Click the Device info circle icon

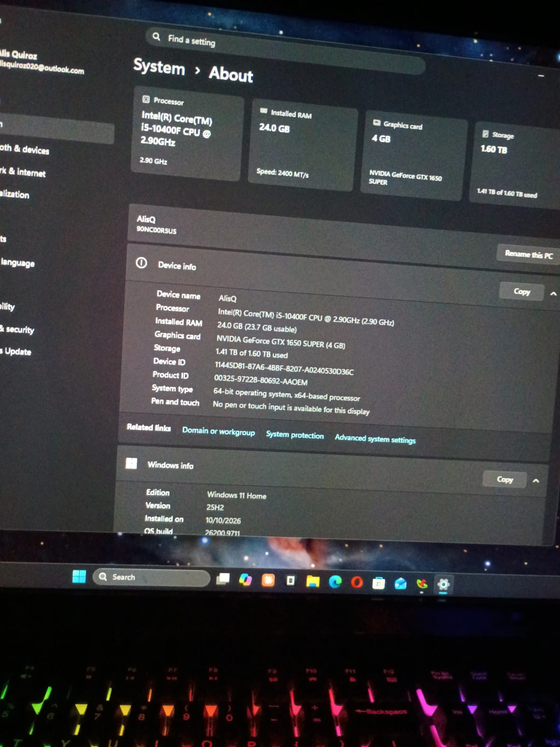(x=142, y=263)
